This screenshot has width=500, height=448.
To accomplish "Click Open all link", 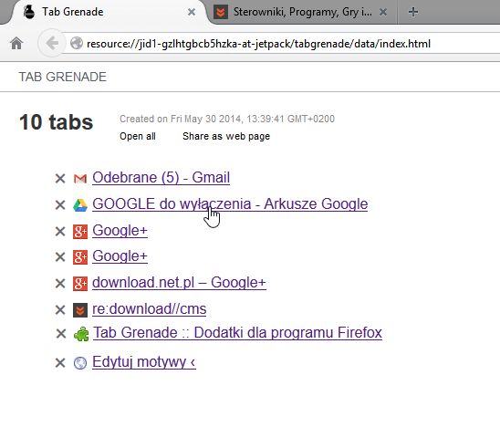I will (x=138, y=136).
